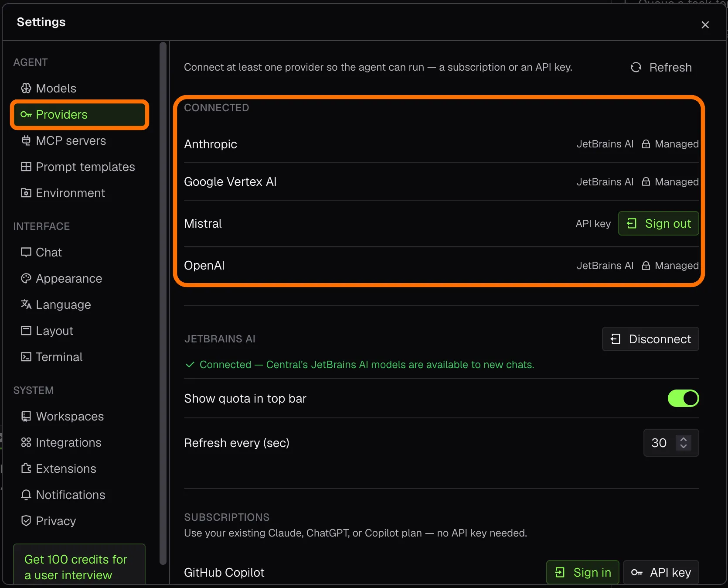Open the Environment settings page
This screenshot has width=728, height=588.
click(x=78, y=193)
